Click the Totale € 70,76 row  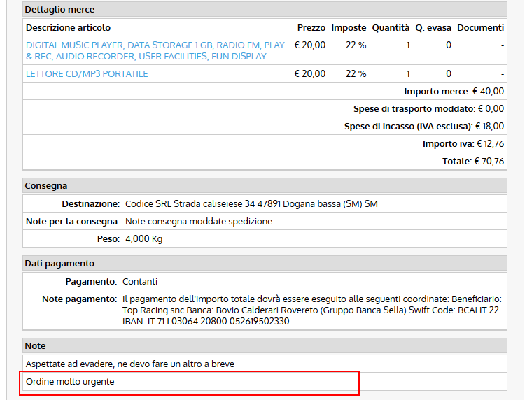(x=265, y=162)
